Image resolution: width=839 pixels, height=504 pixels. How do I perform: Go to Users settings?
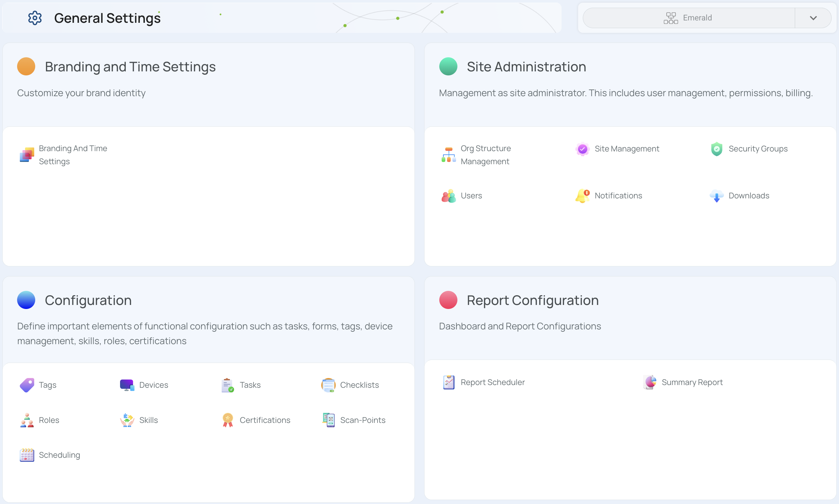coord(471,196)
